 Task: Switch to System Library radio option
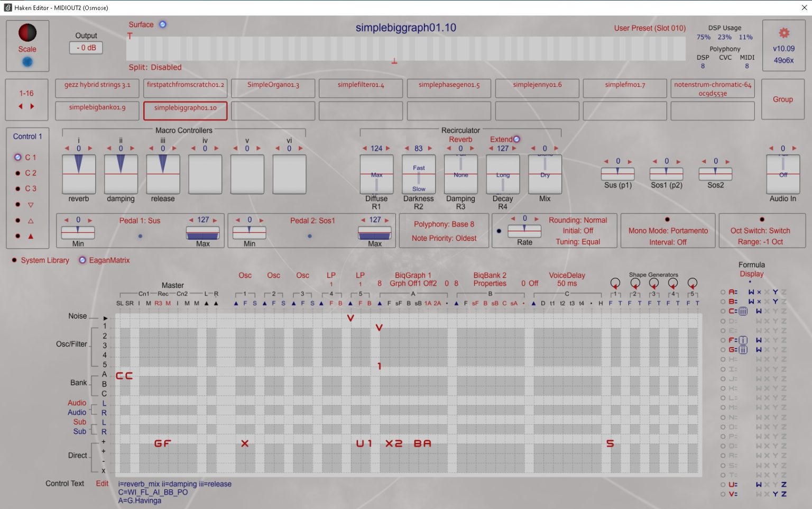click(x=14, y=260)
